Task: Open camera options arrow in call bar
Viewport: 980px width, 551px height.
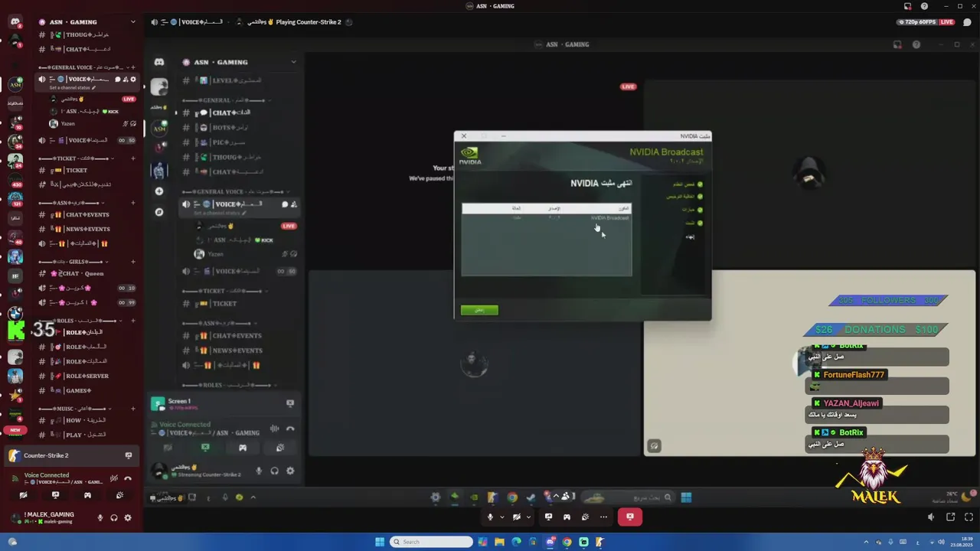Action: point(528,517)
